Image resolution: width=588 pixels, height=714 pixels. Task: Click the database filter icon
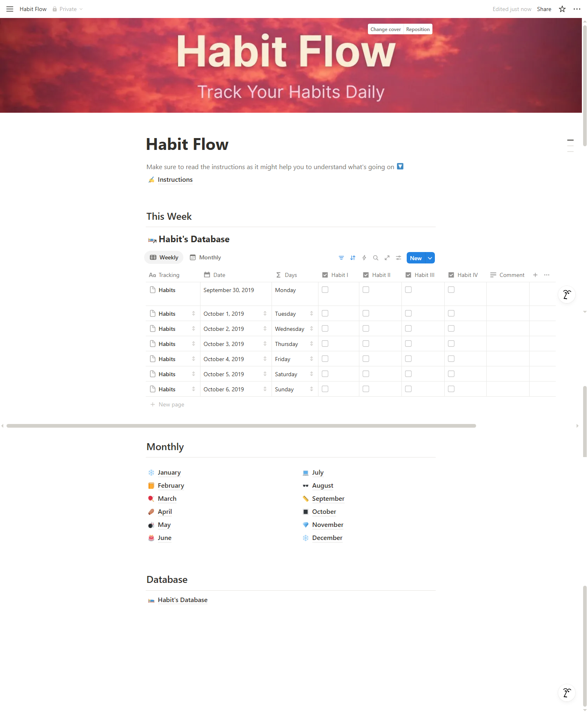coord(341,258)
